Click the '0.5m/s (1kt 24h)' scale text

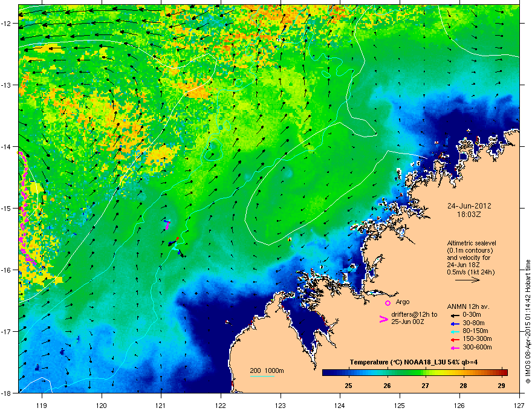coord(470,272)
